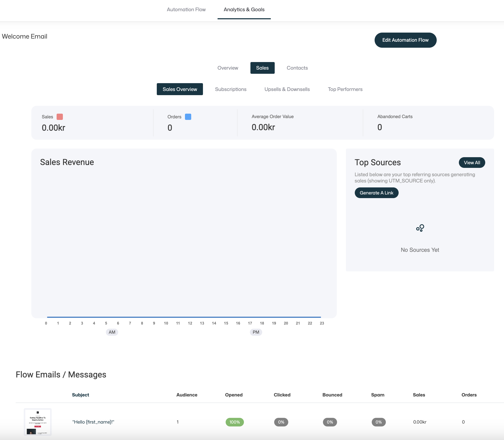Image resolution: width=504 pixels, height=440 pixels.
Task: Open the Overview analytics section
Action: pyautogui.click(x=228, y=68)
